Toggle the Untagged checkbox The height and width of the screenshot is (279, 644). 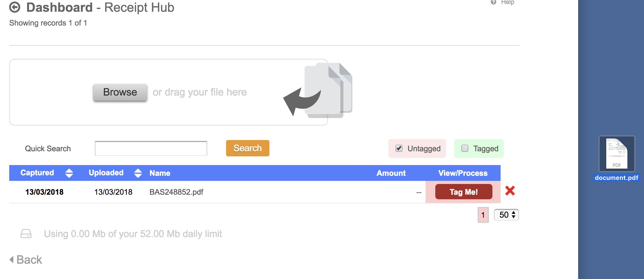399,148
